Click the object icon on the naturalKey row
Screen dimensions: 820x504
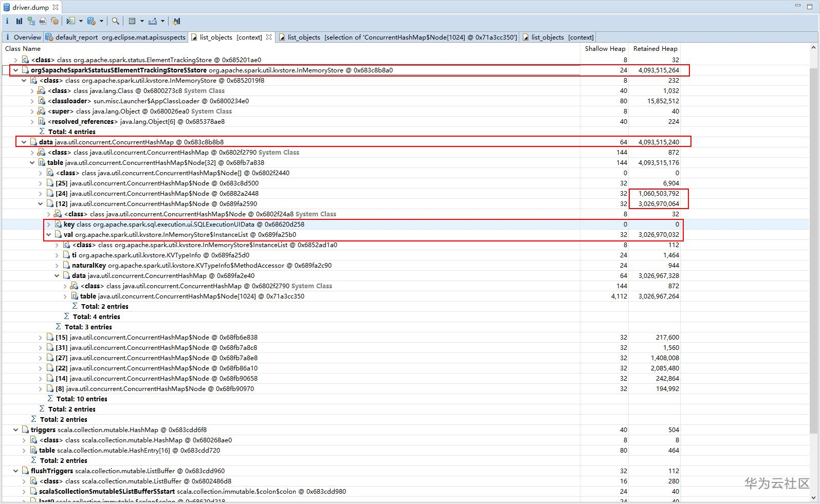[66, 266]
